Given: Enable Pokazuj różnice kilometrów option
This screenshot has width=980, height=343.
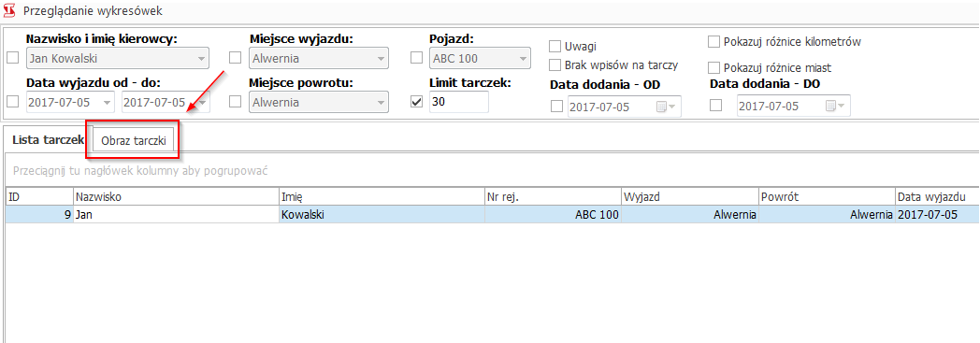Looking at the screenshot, I should 713,42.
